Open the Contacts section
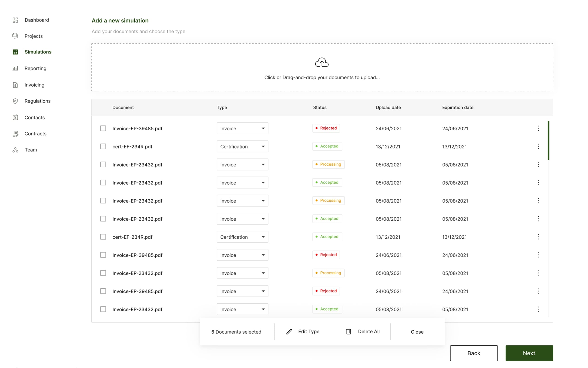This screenshot has height=368, width=588. click(x=34, y=117)
